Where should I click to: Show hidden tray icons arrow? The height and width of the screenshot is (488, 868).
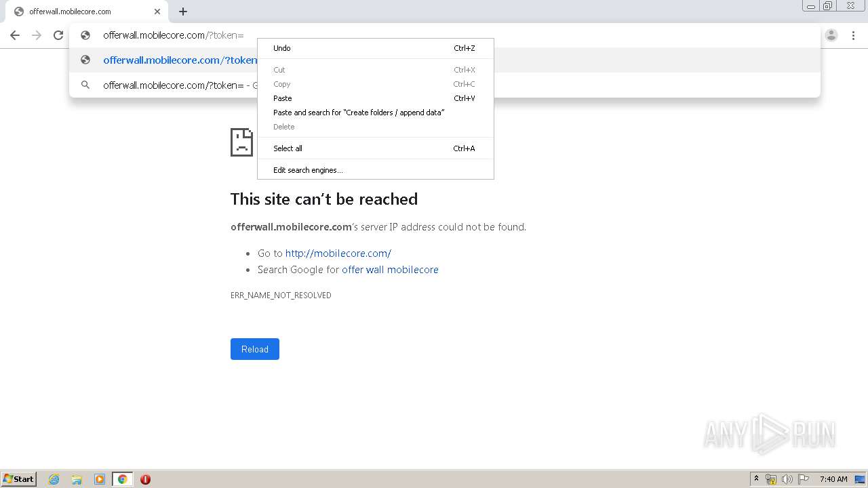[x=756, y=479]
